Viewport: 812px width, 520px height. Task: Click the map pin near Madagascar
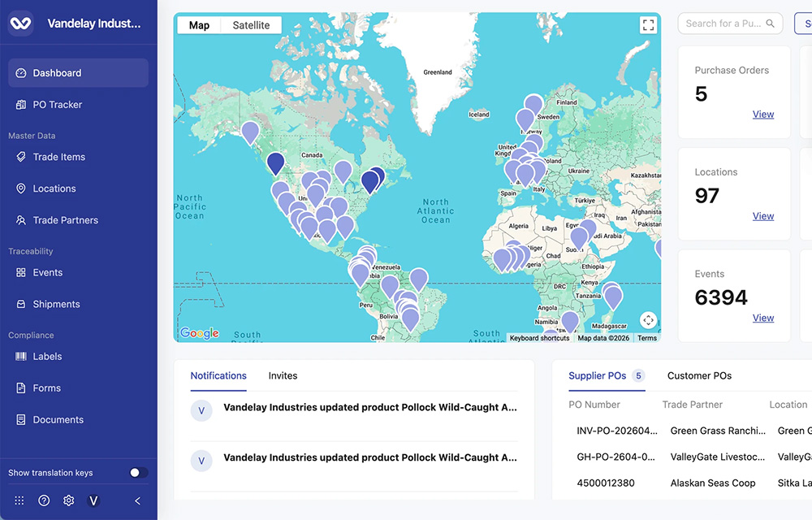pyautogui.click(x=613, y=297)
